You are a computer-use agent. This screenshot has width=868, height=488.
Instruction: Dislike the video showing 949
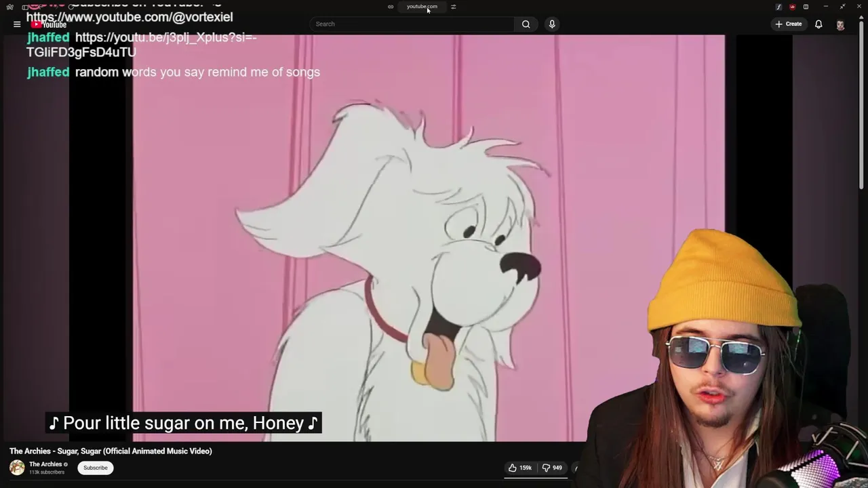pos(552,468)
